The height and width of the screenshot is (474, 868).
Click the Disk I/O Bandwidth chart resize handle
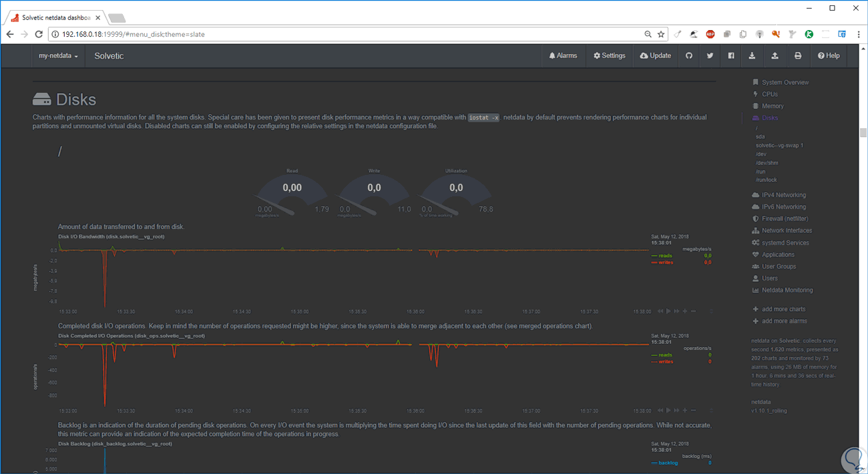(711, 312)
